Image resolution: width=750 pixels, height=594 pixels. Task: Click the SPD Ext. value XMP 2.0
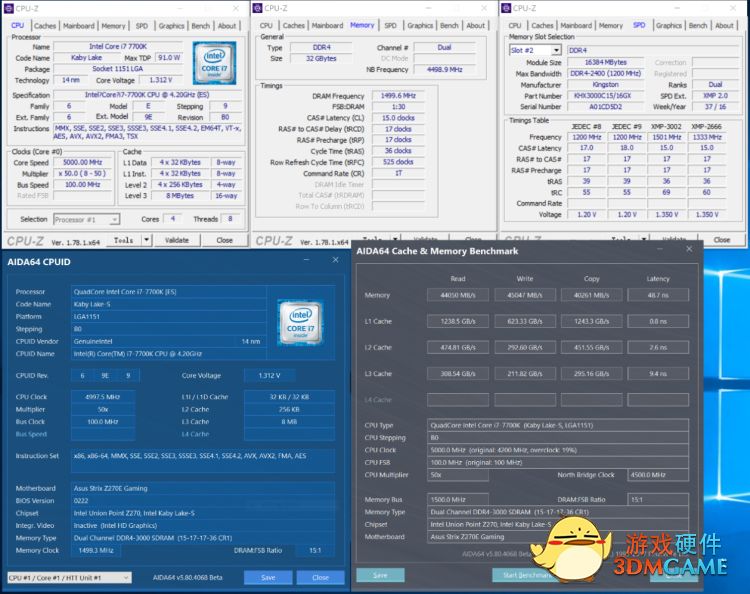pyautogui.click(x=716, y=96)
